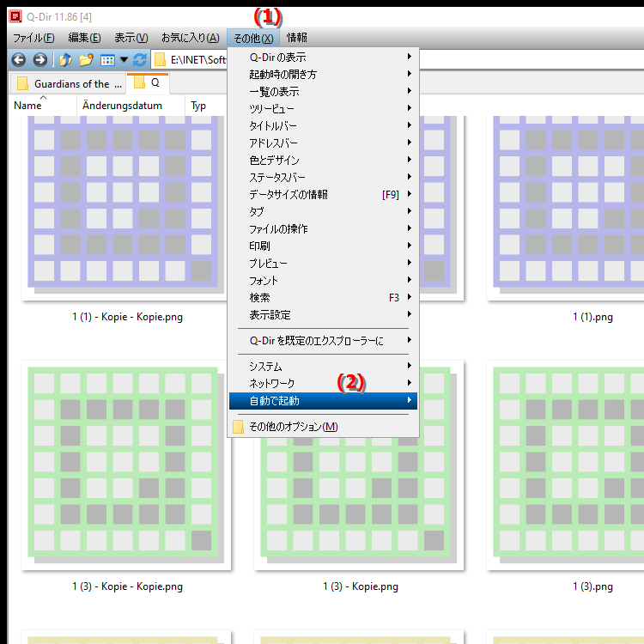Screen dimensions: 644x644
Task: Click the forward navigation arrow
Action: click(x=39, y=60)
